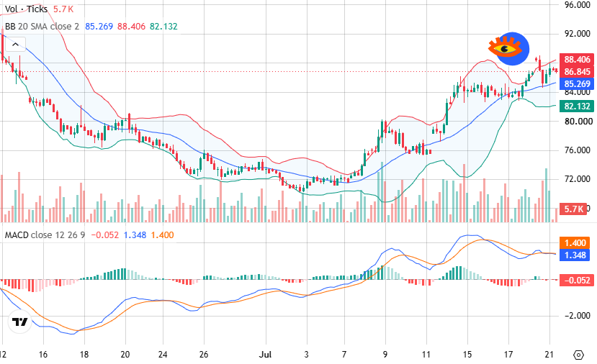
Task: Click the 92.000 price scale label
Action: (578, 34)
